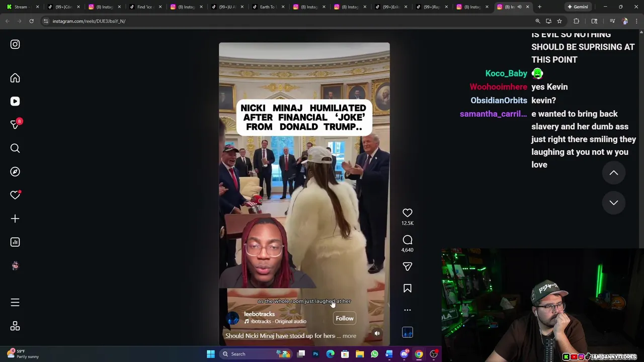Open the Instagram logo home link
This screenshot has width=644, height=362.
coord(15,44)
